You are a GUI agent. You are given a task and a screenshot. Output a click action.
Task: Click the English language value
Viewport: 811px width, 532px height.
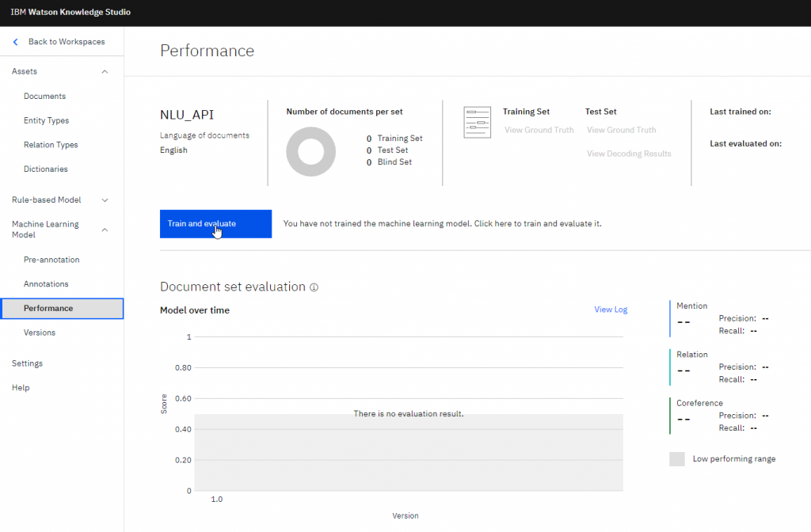tap(173, 150)
